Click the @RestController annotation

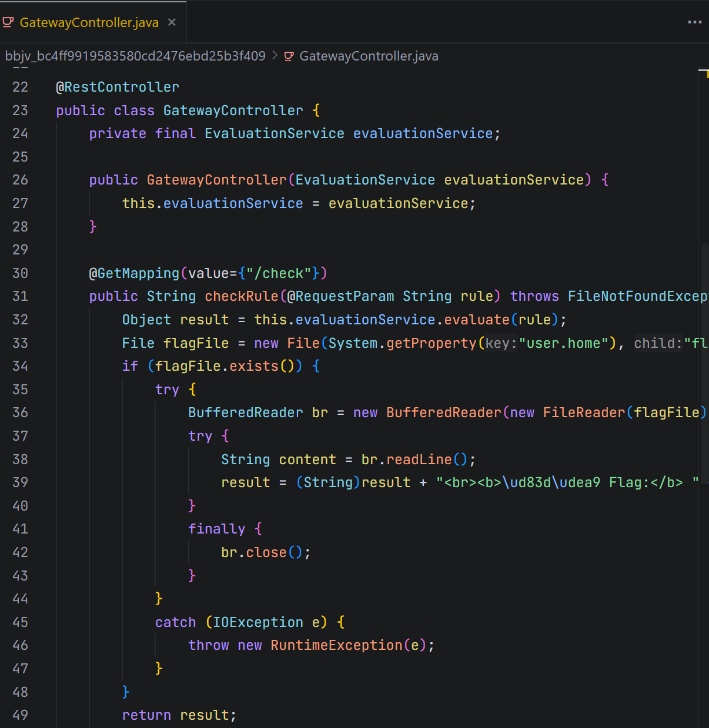117,87
